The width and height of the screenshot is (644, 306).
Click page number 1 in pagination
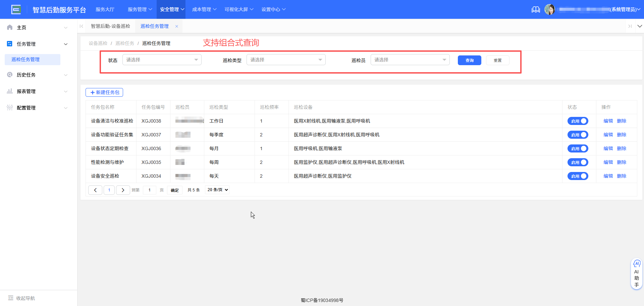click(x=109, y=190)
